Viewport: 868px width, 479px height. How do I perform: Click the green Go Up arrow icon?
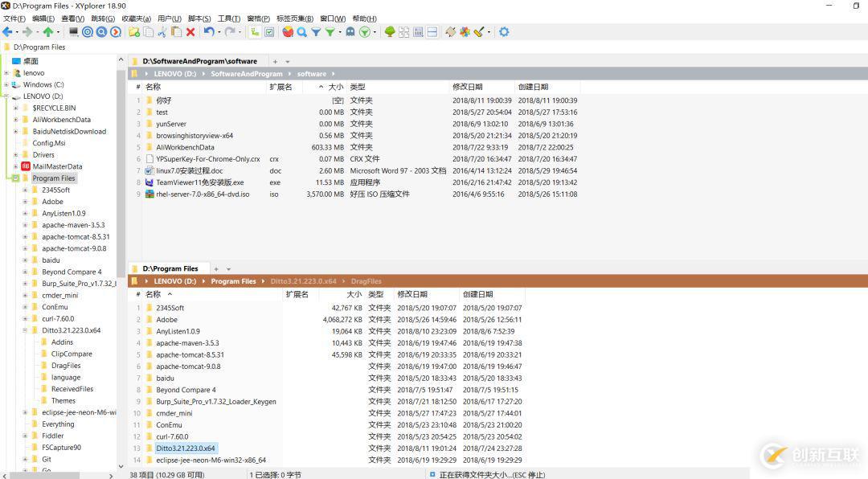[47, 32]
